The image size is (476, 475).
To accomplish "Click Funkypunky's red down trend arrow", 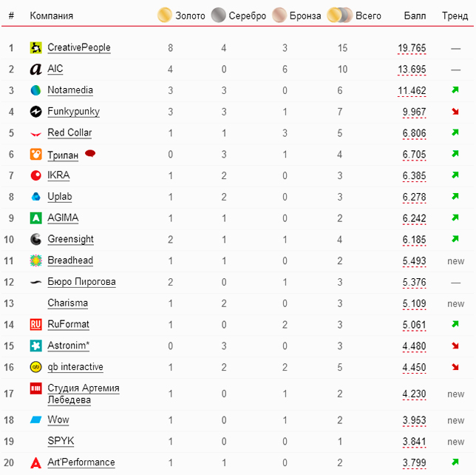I will (x=455, y=112).
